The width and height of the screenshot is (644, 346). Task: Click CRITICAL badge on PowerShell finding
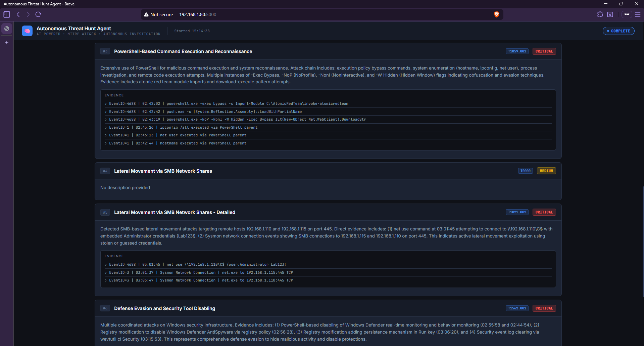click(544, 51)
